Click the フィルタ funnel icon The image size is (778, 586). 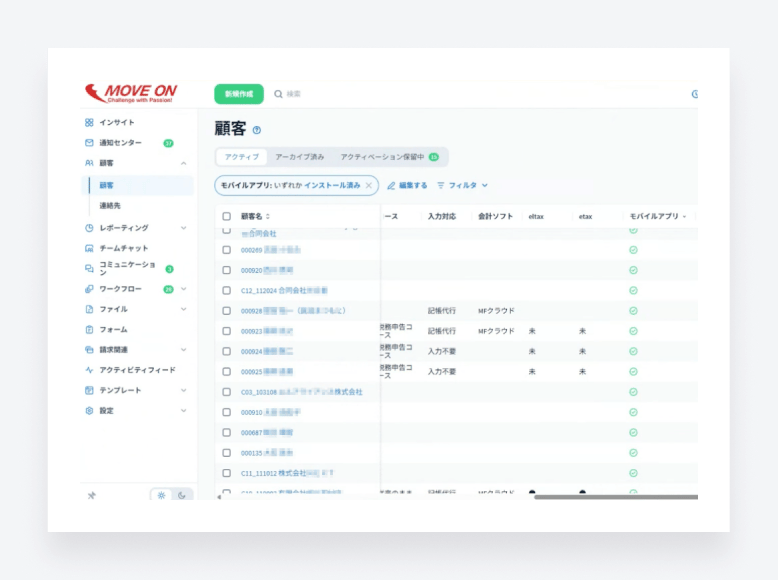(441, 185)
